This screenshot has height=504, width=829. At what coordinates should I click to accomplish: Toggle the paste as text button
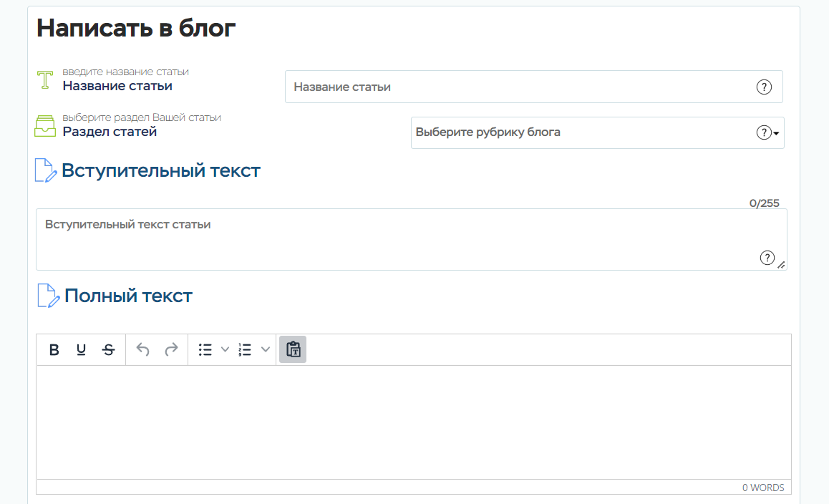(x=293, y=349)
